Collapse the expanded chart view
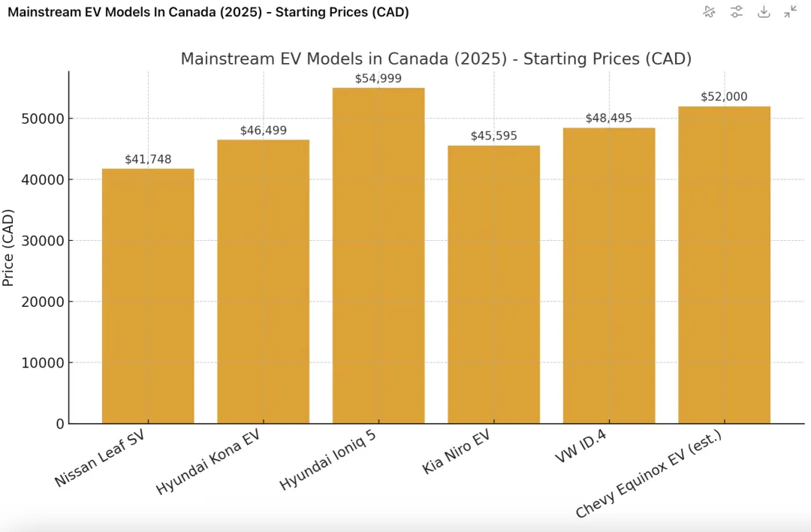The width and height of the screenshot is (811, 532). coord(790,12)
